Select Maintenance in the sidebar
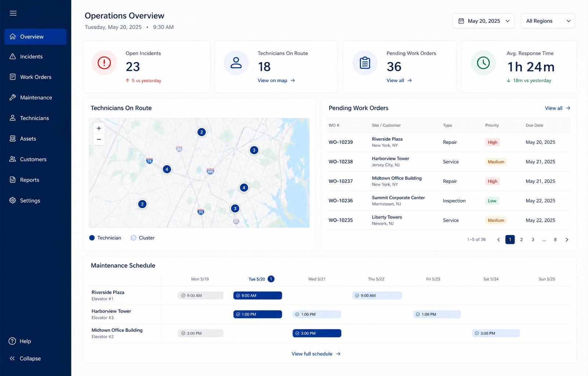 (x=36, y=98)
